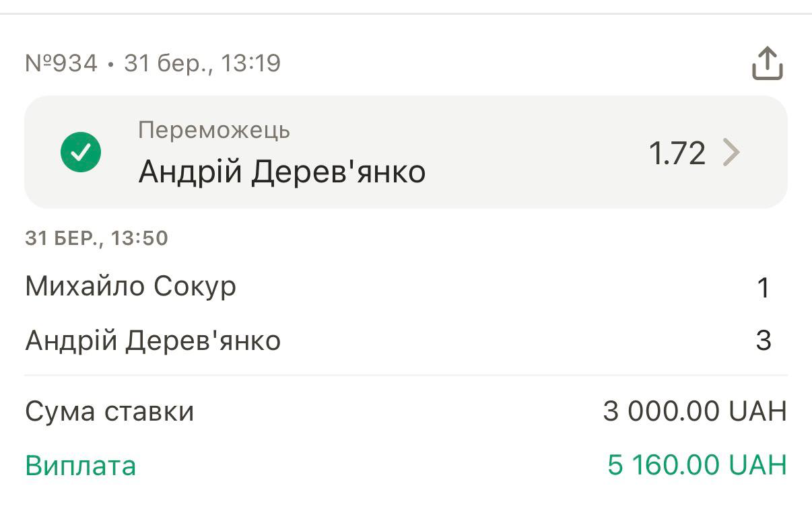Click Андрій Дерев'янко in the score list
The width and height of the screenshot is (812, 529).
(153, 341)
